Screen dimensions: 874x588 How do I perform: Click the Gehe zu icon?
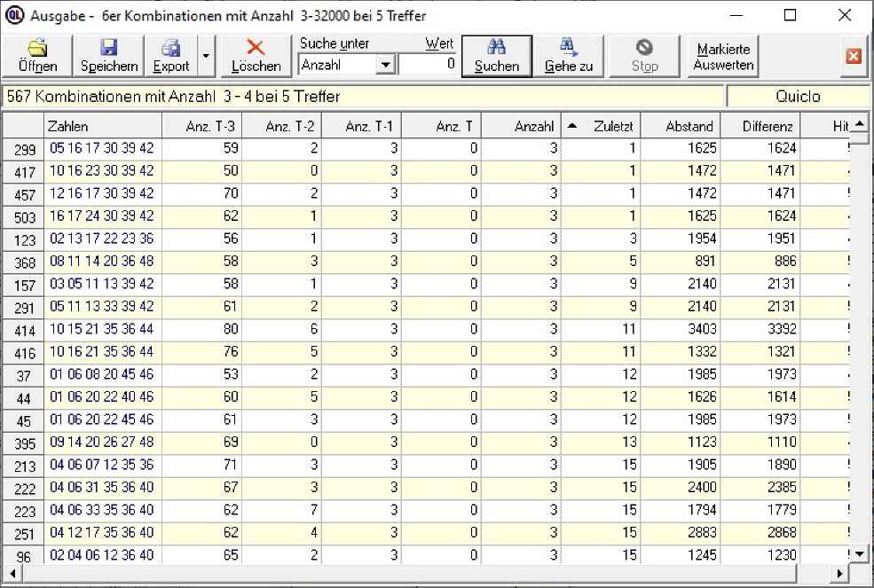569,48
